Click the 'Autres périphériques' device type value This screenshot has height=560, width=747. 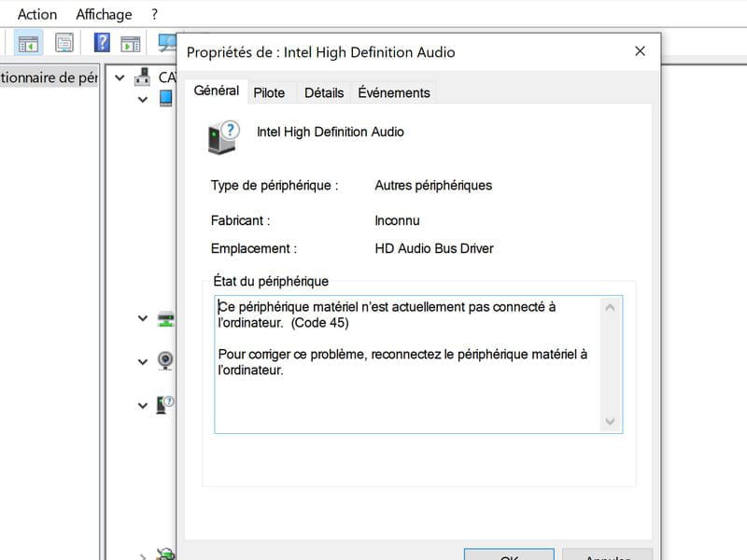(x=433, y=185)
